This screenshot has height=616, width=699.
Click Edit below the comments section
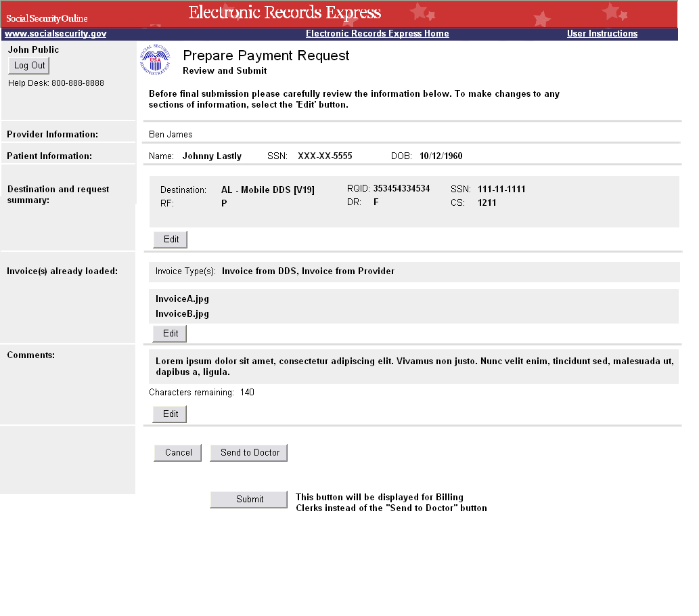171,414
